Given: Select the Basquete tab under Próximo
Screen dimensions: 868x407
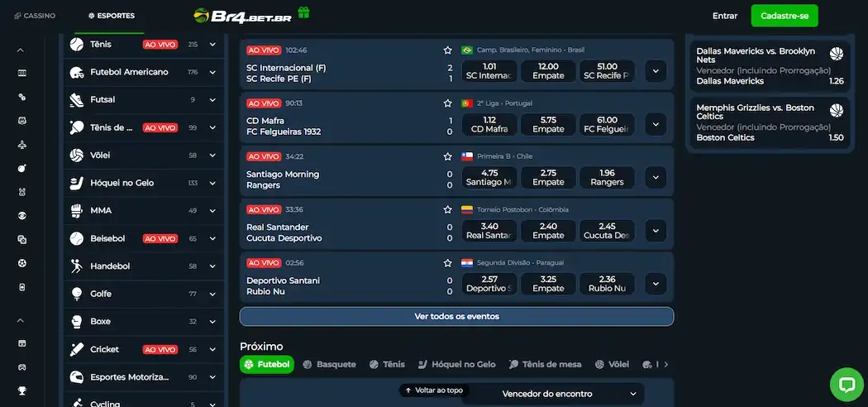Looking at the screenshot, I should (329, 364).
